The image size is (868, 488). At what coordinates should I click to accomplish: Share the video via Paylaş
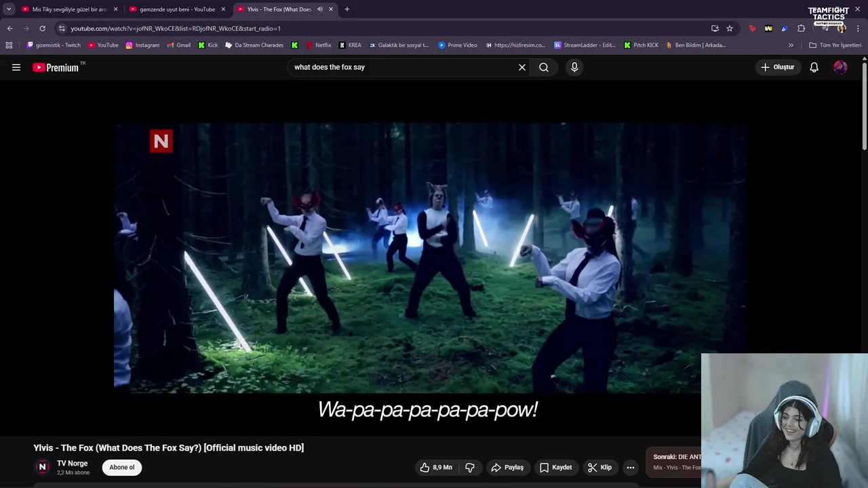(x=507, y=467)
